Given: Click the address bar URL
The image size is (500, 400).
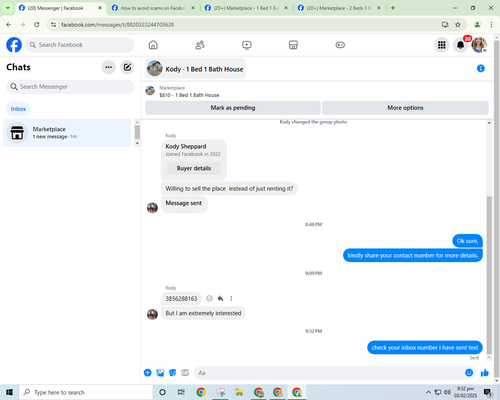Looking at the screenshot, I should tap(117, 25).
